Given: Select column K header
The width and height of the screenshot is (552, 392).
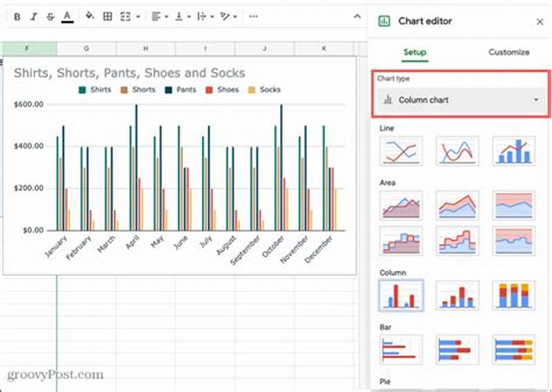Looking at the screenshot, I should coord(324,49).
